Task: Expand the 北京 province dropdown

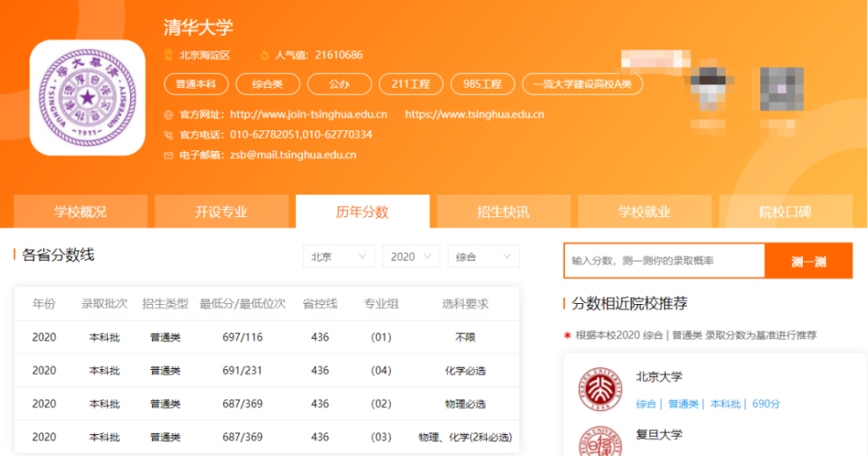Action: tap(339, 256)
